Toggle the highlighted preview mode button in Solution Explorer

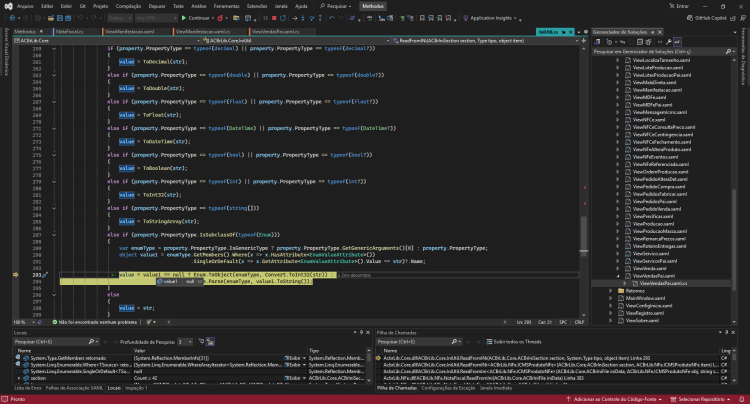point(677,42)
